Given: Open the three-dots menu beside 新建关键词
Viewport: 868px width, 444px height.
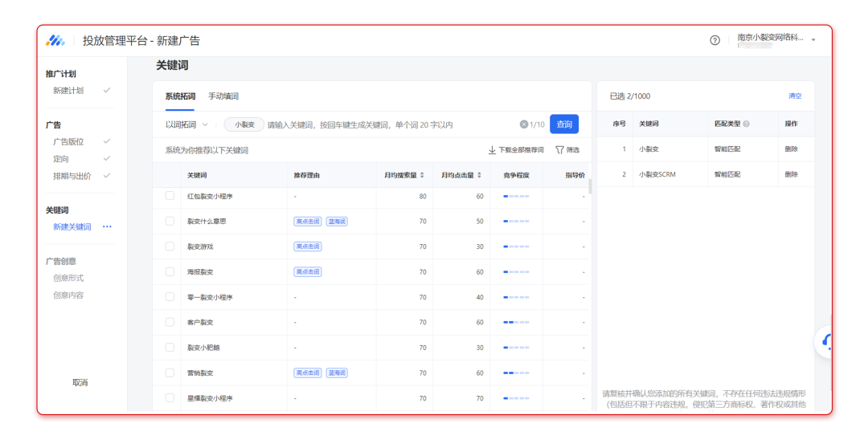Looking at the screenshot, I should [x=107, y=227].
